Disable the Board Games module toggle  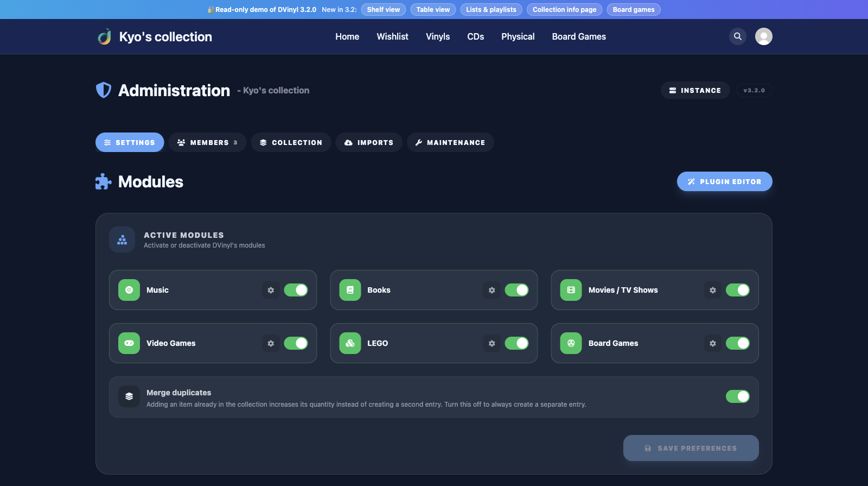point(738,343)
